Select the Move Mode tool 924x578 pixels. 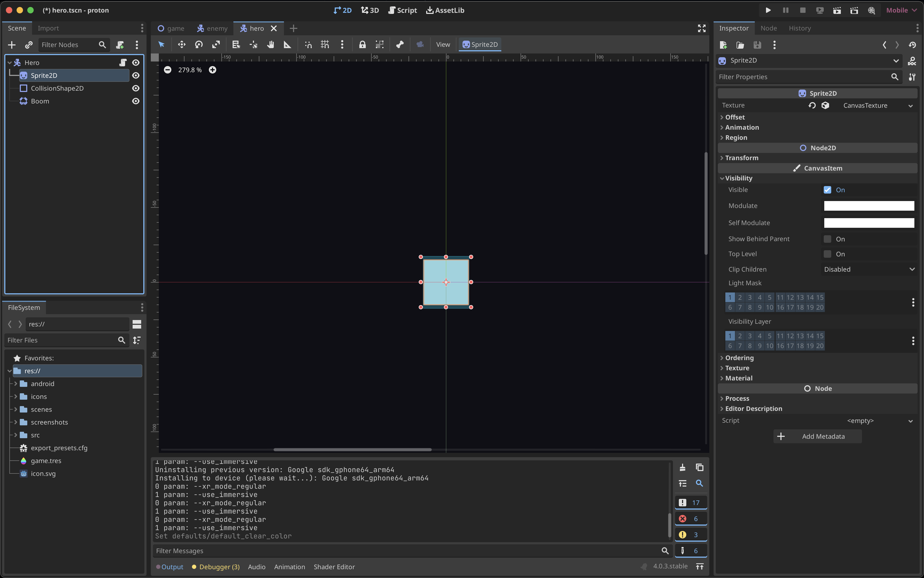(x=182, y=45)
